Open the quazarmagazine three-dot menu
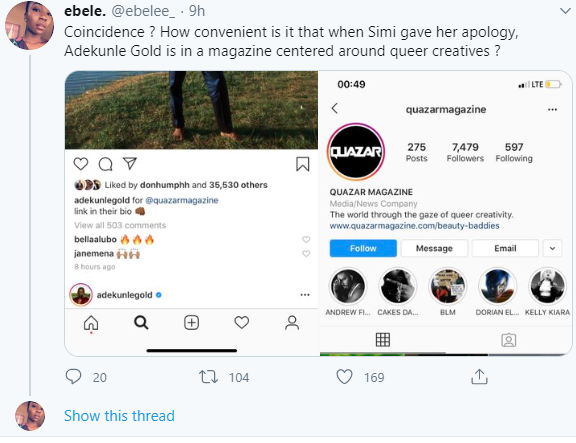 pos(552,109)
